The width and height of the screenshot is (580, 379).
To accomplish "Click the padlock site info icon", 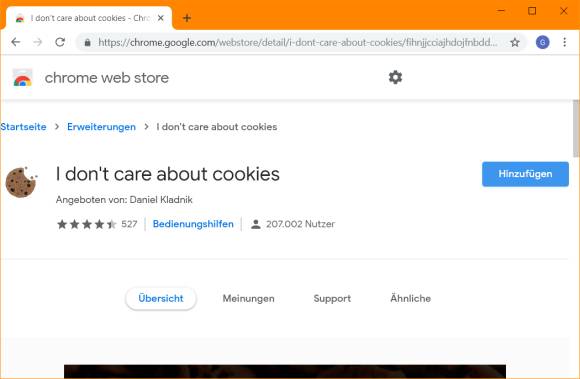I will [x=87, y=43].
